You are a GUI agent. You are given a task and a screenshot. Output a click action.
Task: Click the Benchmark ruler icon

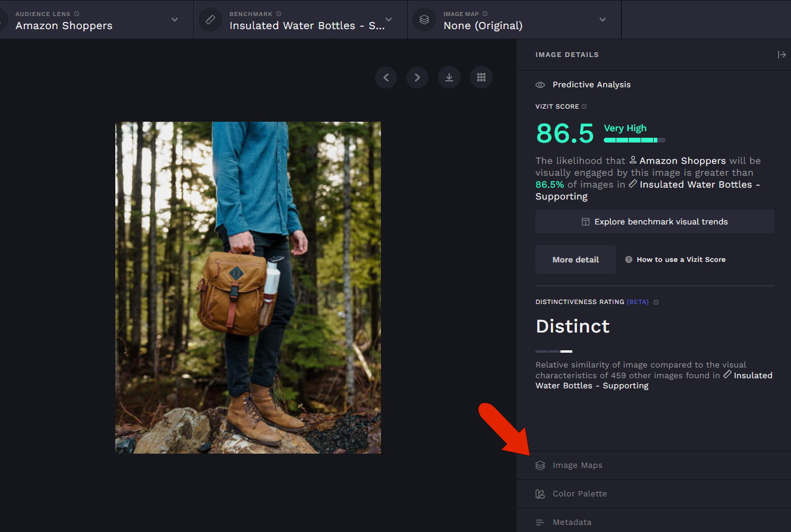point(210,20)
